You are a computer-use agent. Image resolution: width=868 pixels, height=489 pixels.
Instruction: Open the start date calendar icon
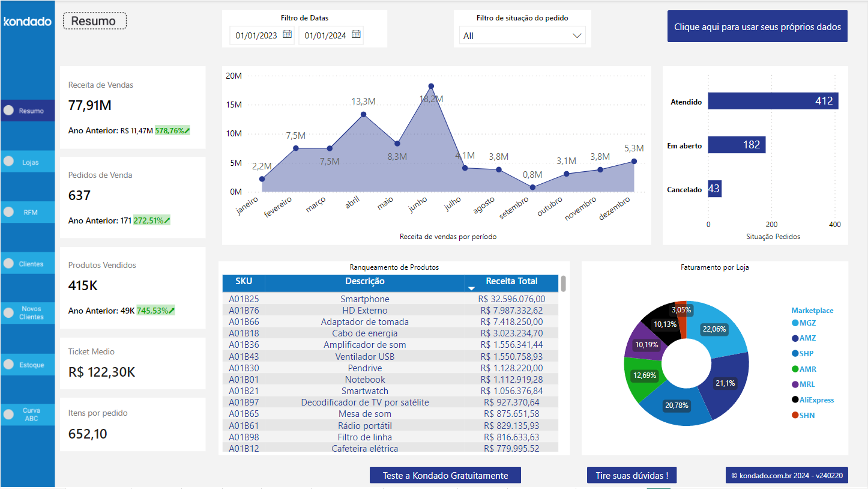(x=289, y=34)
